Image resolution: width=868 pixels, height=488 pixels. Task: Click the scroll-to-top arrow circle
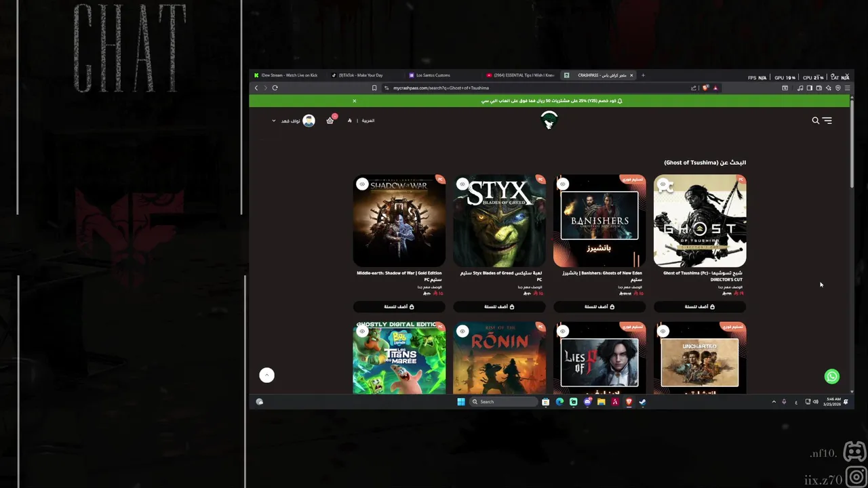point(267,375)
